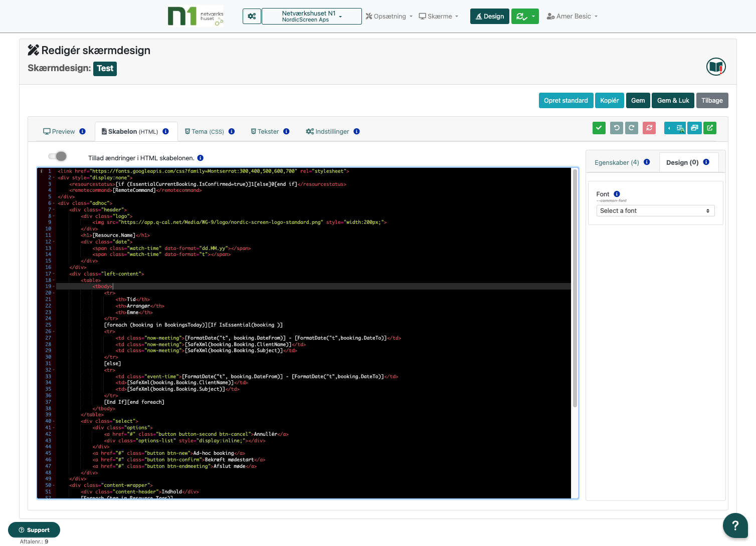756x546 pixels.
Task: Collapse code fold at line 17 (left-content div)
Action: [x=54, y=274]
